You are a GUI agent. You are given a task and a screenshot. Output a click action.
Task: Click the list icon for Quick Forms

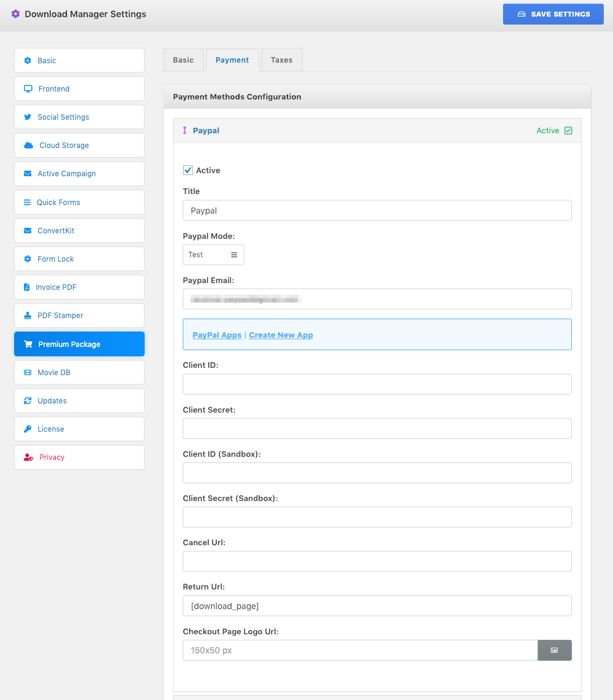[x=27, y=202]
